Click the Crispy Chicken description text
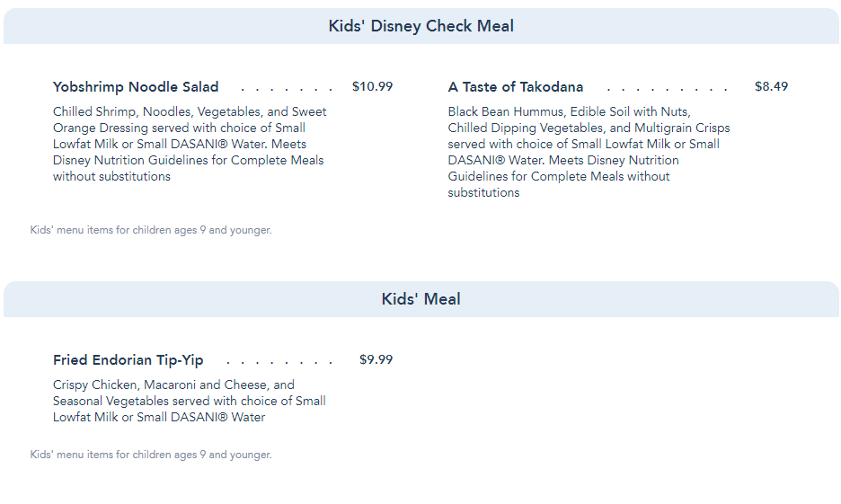Image resolution: width=841 pixels, height=504 pixels. 190,401
